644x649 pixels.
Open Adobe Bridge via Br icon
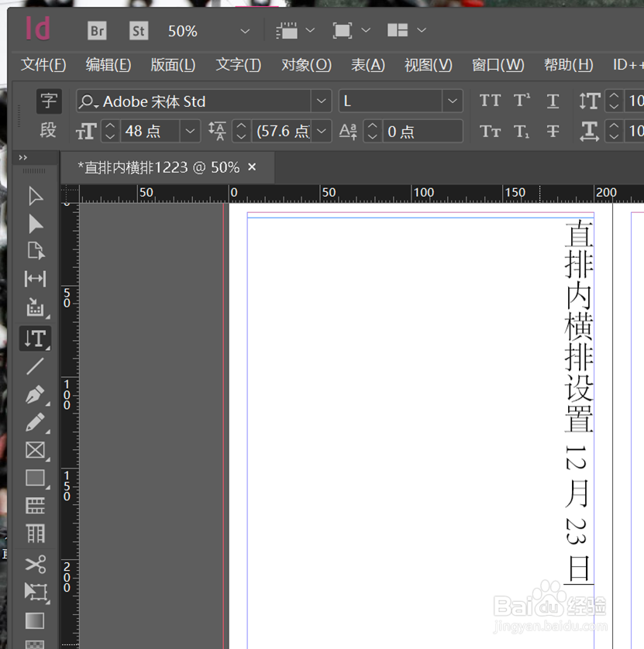click(x=97, y=31)
